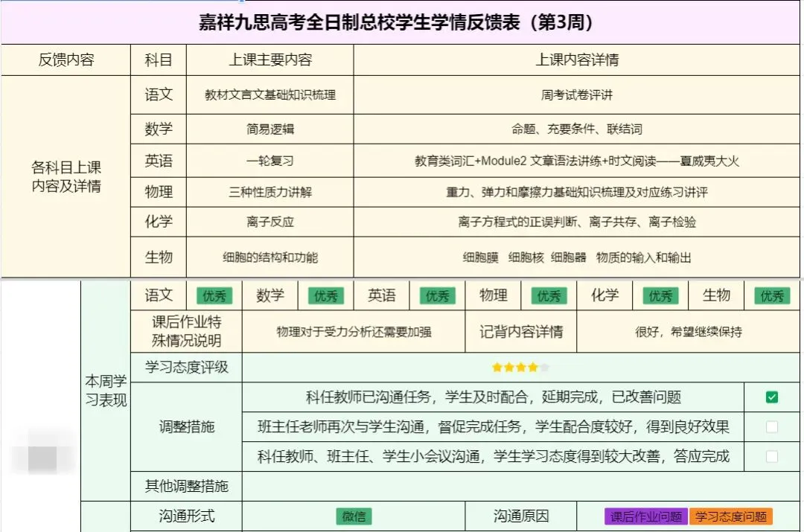The width and height of the screenshot is (804, 532).
Task: Click the star rating for 学习态度评级
Action: (520, 367)
